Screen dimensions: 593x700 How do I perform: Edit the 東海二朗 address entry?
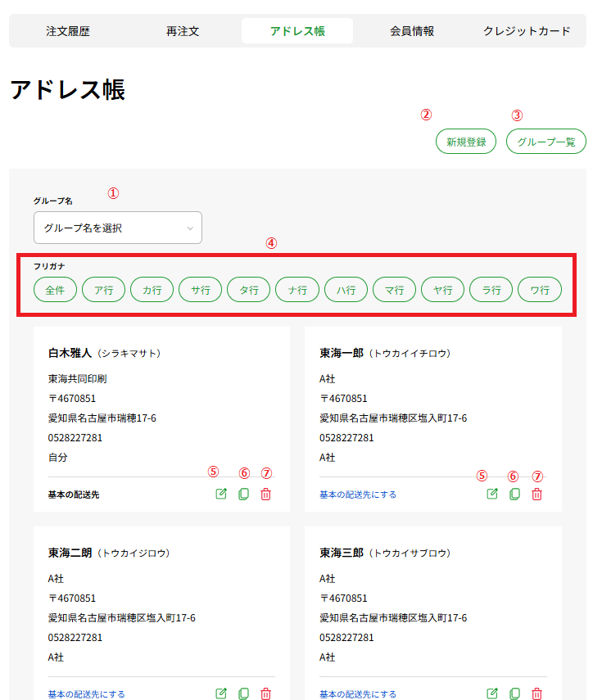coord(220,693)
